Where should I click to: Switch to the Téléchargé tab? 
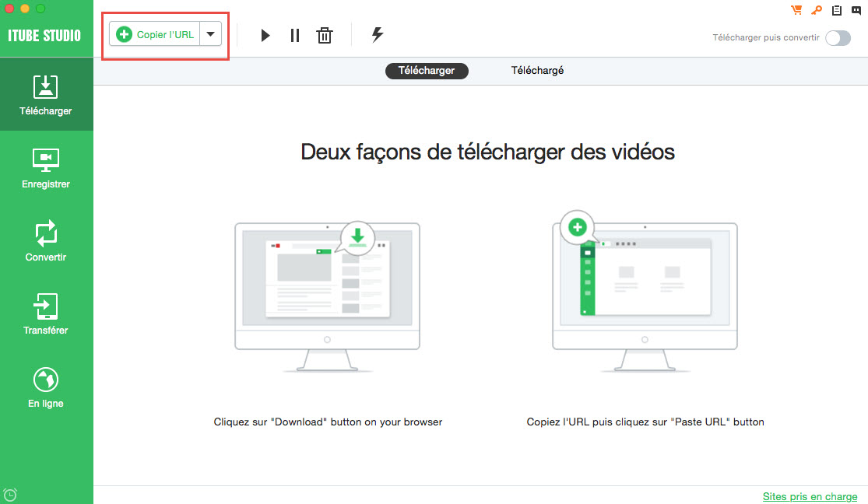[x=537, y=71]
